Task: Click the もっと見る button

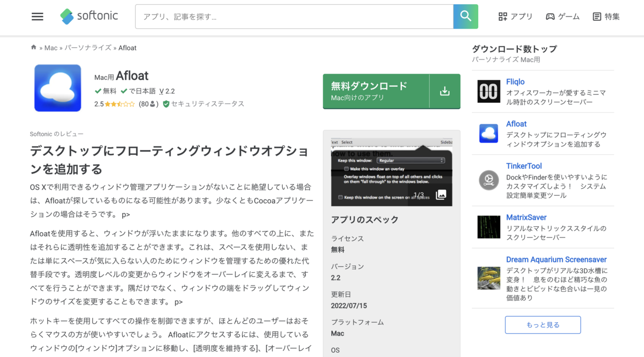Action: pos(543,324)
